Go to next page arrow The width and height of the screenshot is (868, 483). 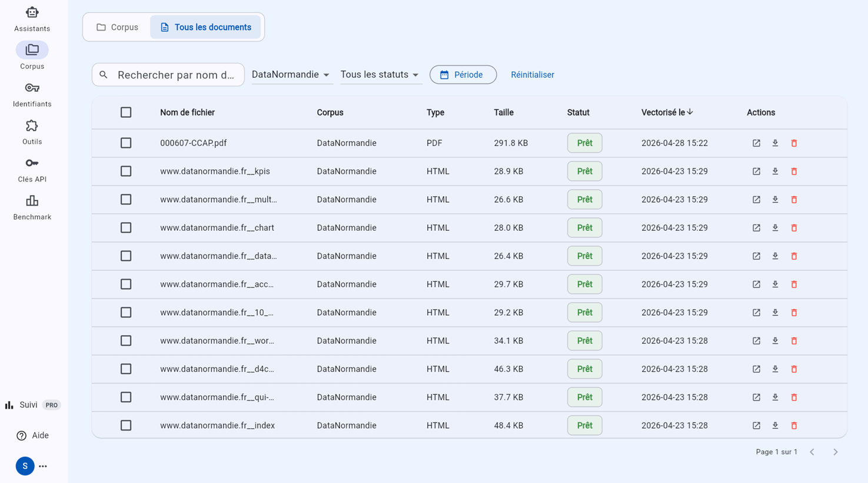click(835, 452)
